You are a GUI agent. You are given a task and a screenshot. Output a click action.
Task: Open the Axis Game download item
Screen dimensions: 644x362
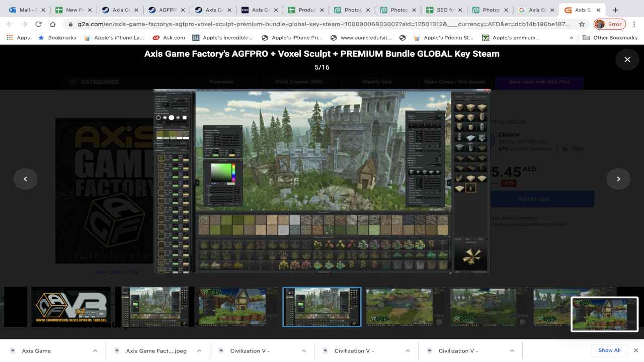point(36,350)
